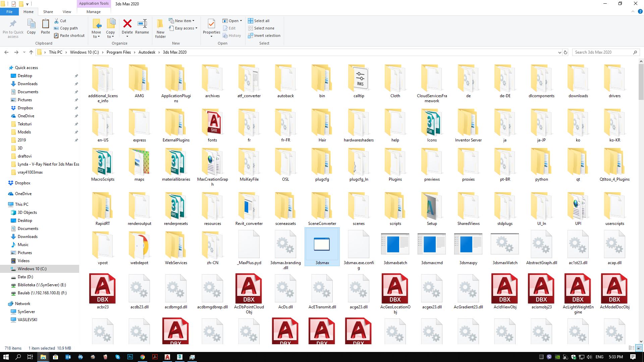Click the Pin to Quick access icon

13,28
